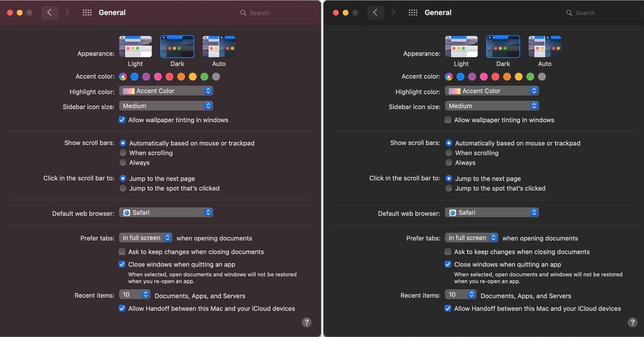Select the Auto appearance thumbnail

pos(218,47)
